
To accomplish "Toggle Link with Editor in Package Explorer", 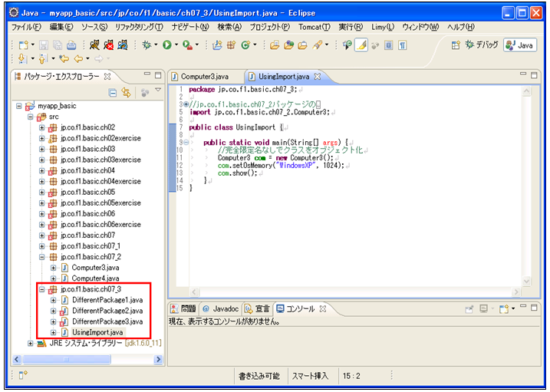I will click(126, 92).
